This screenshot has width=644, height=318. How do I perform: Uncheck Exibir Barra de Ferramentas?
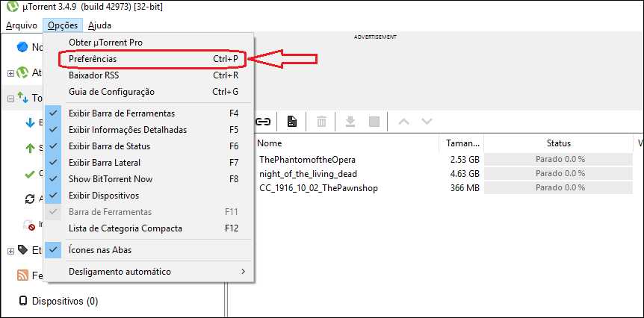122,113
